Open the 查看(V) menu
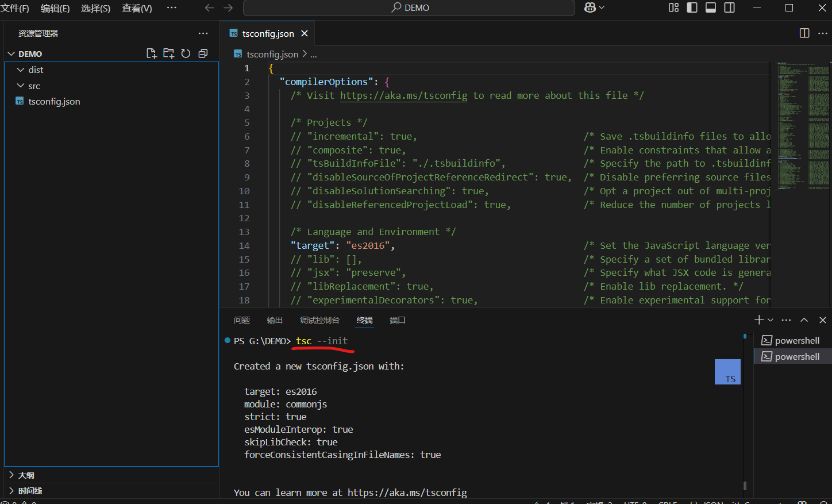832x504 pixels. [x=136, y=7]
